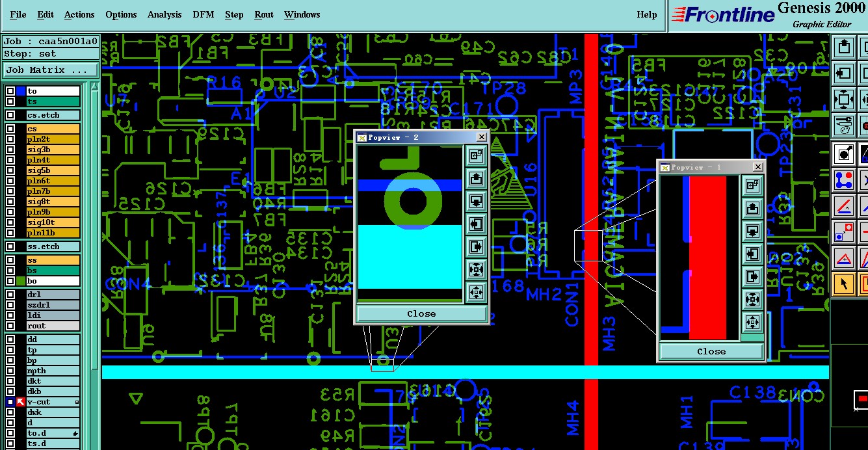Toggle checkbox for layer 'pln2t'
868x450 pixels.
10,139
